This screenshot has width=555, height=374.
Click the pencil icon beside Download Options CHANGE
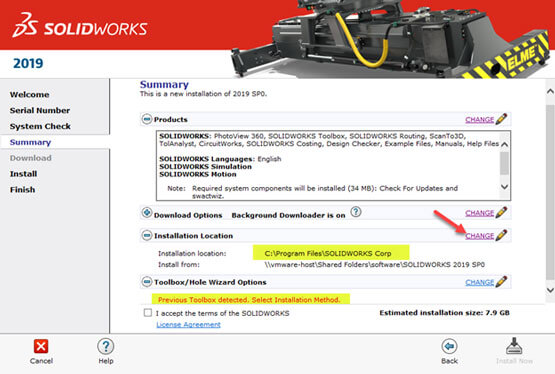[x=502, y=212]
